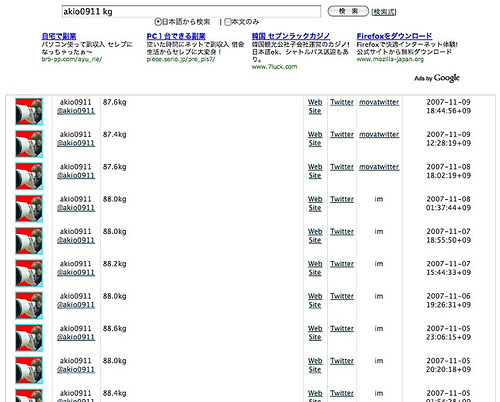This screenshot has height=402, width=500.
Task: Click the 検索 search button
Action: (x=348, y=11)
